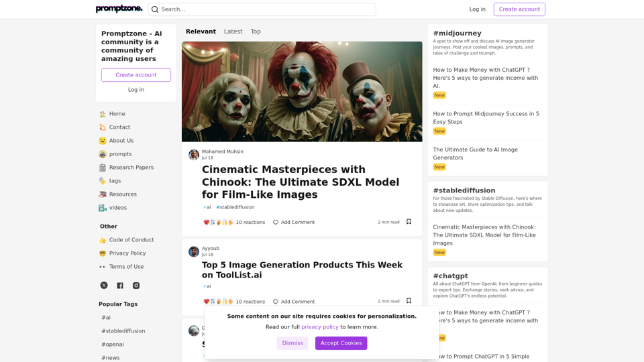Accept Cookies in the banner
644x362 pixels.
pyautogui.click(x=341, y=343)
